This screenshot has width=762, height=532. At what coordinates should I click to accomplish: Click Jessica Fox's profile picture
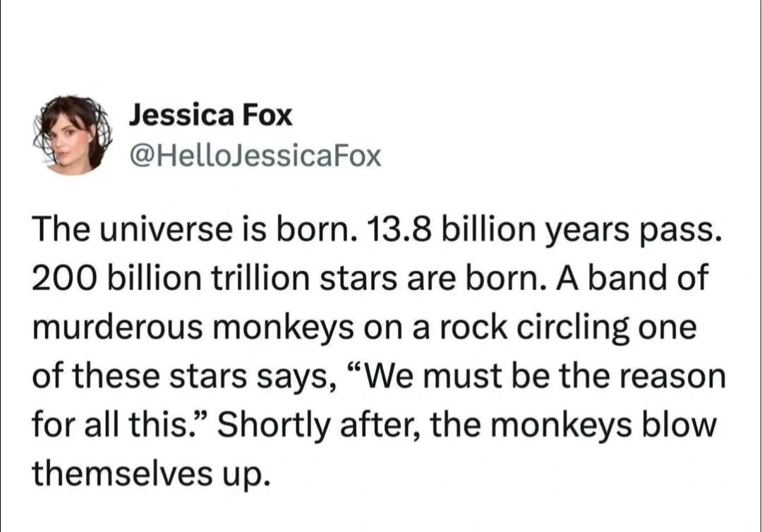tap(74, 135)
